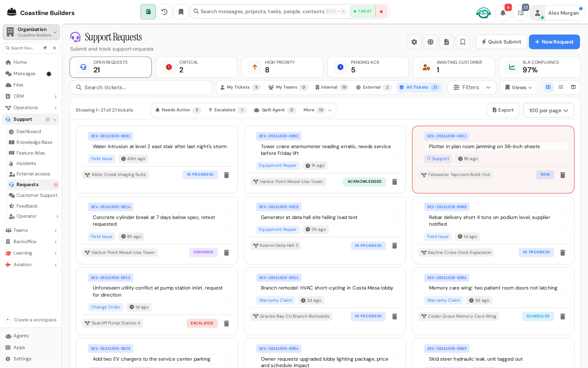The width and height of the screenshot is (588, 368).
Task: Delete ticket DEV-20261030-0001 with trash icon
Action: [226, 175]
